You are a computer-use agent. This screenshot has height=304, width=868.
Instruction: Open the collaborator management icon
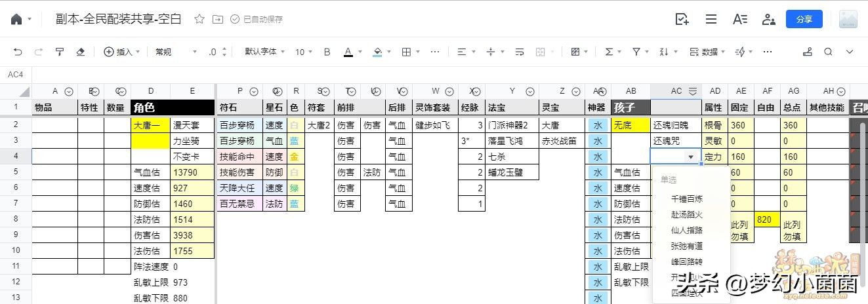pyautogui.click(x=768, y=19)
